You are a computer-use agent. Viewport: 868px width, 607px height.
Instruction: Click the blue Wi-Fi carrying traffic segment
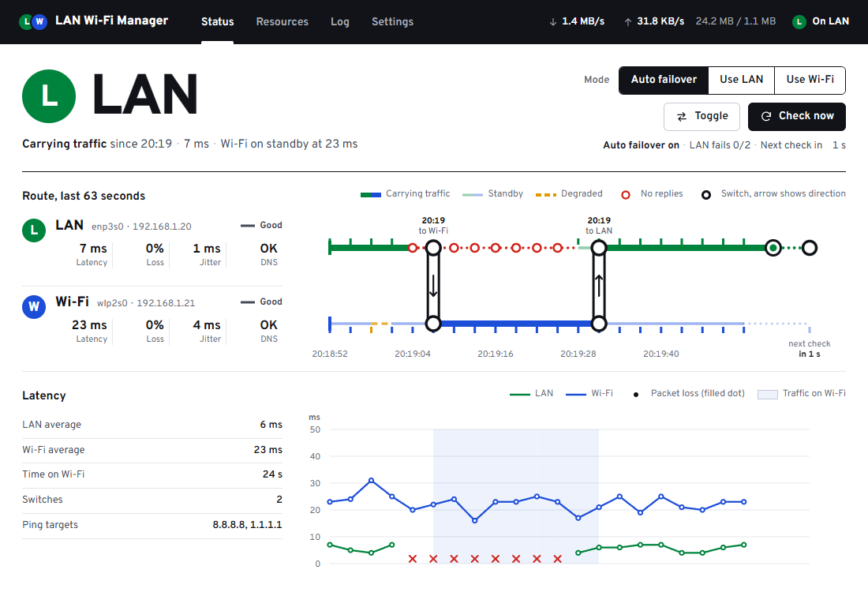click(x=516, y=324)
